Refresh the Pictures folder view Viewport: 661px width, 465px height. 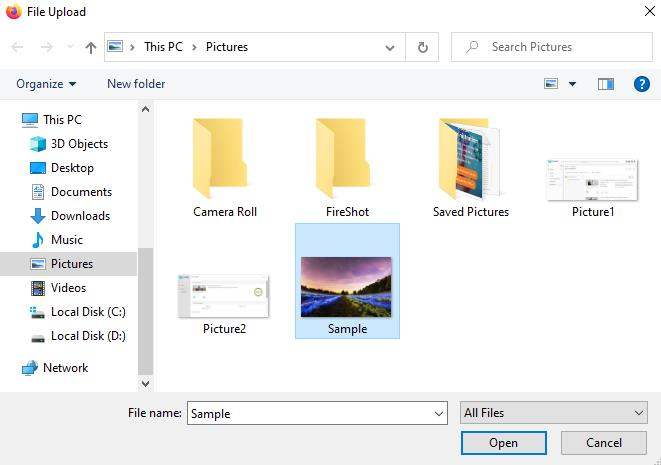422,47
